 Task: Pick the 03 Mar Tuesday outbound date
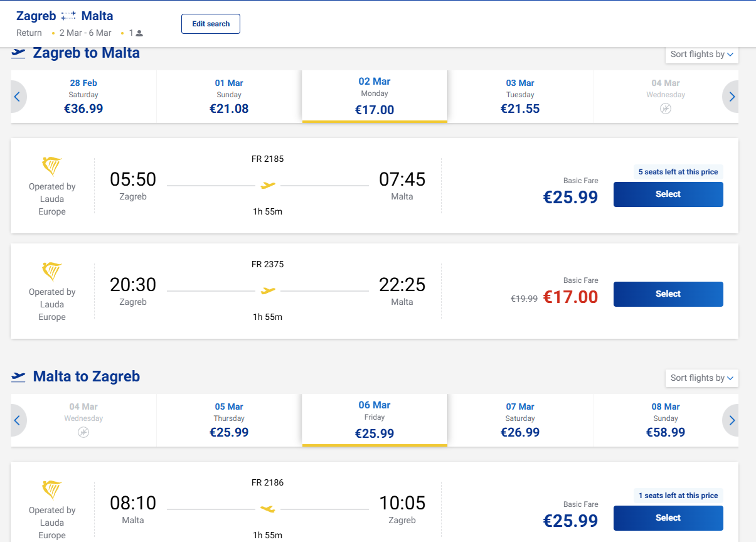pos(520,97)
